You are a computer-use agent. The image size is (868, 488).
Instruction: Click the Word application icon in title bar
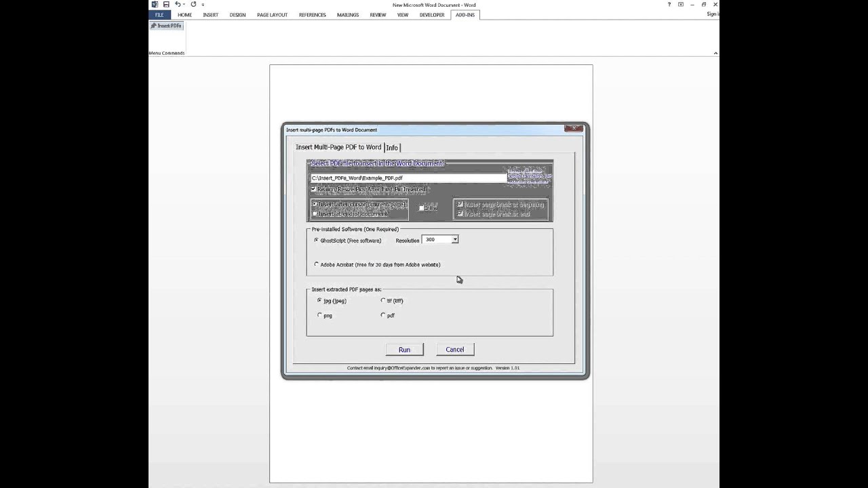click(x=155, y=5)
